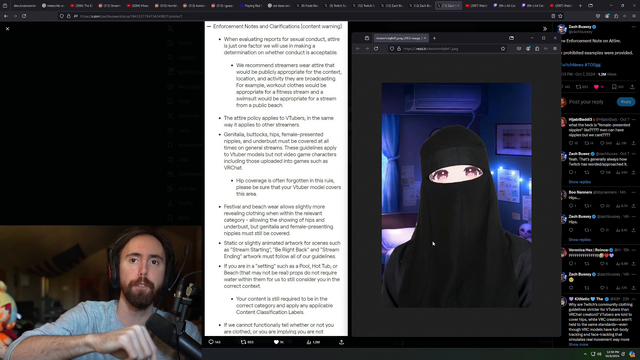This screenshot has width=640, height=360.
Task: Open the comment replies icon below the photo
Action: coord(211,342)
